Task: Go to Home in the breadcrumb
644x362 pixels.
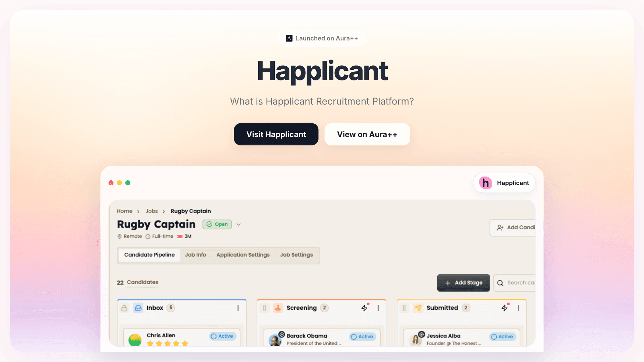Action: (x=124, y=211)
